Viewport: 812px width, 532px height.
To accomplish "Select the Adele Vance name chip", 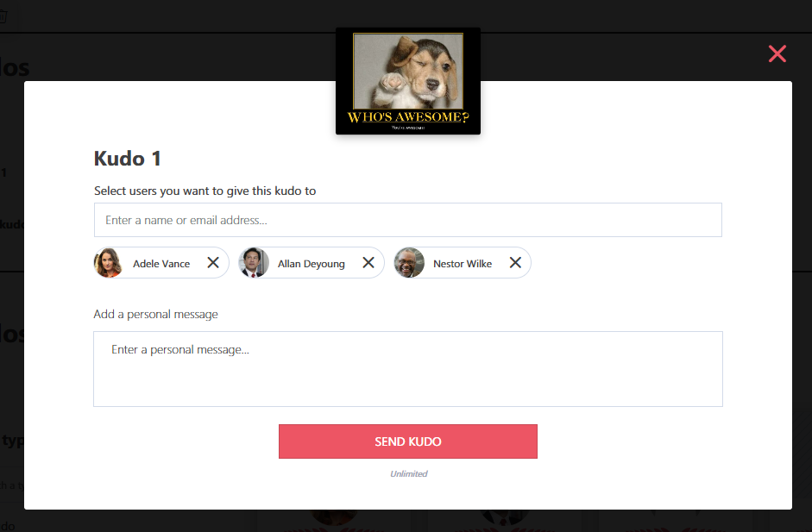I will click(x=161, y=263).
